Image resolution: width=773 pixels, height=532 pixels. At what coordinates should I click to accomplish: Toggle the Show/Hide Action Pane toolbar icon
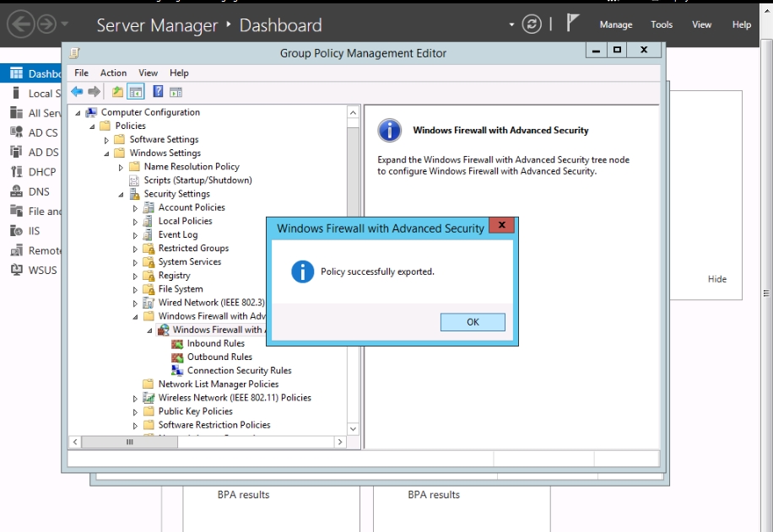176,92
